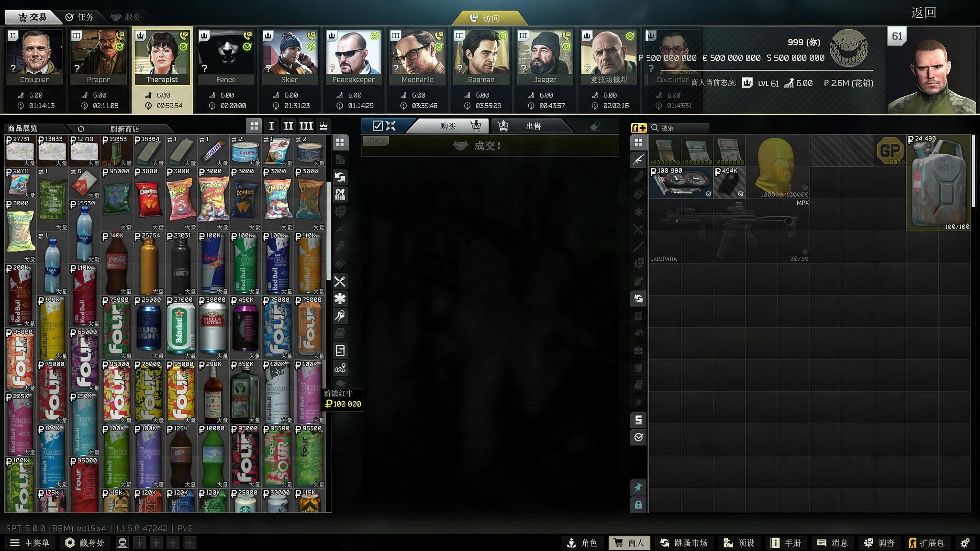
Task: Select the Croupier trader portrait
Action: click(34, 57)
